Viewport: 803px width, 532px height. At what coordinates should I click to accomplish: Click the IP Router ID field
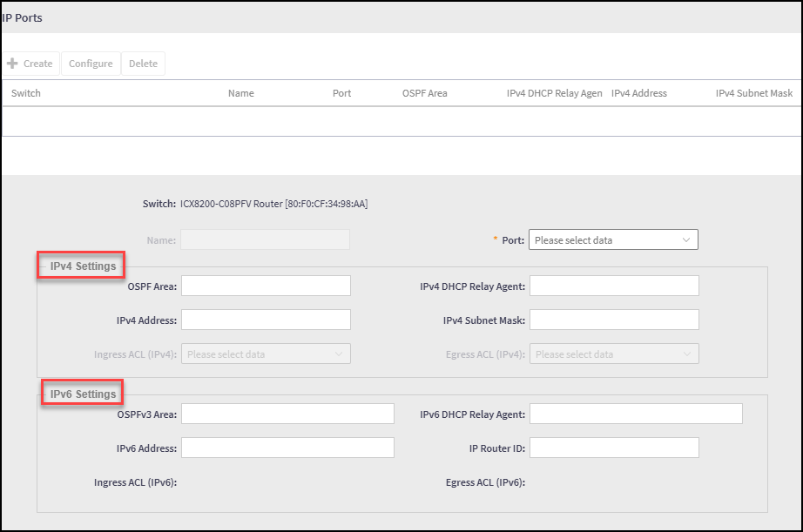point(614,448)
